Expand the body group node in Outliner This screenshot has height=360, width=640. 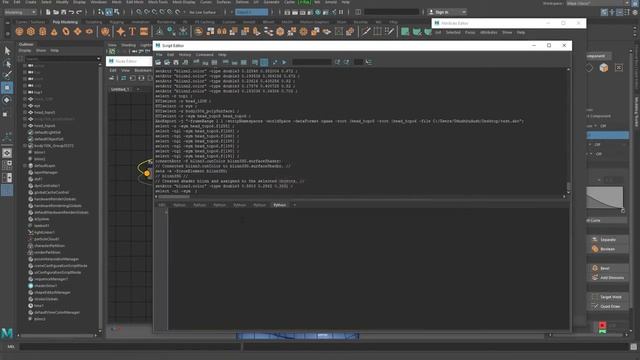coord(25,146)
